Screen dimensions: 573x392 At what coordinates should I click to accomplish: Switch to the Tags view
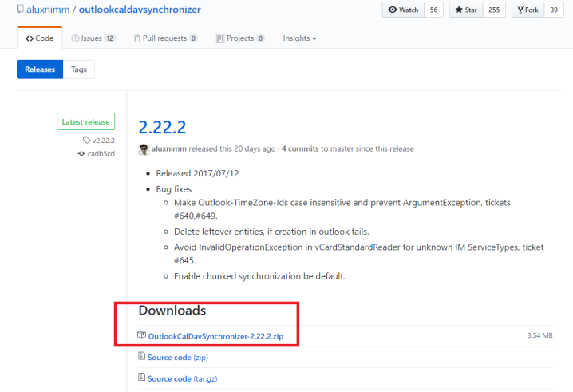(x=79, y=69)
